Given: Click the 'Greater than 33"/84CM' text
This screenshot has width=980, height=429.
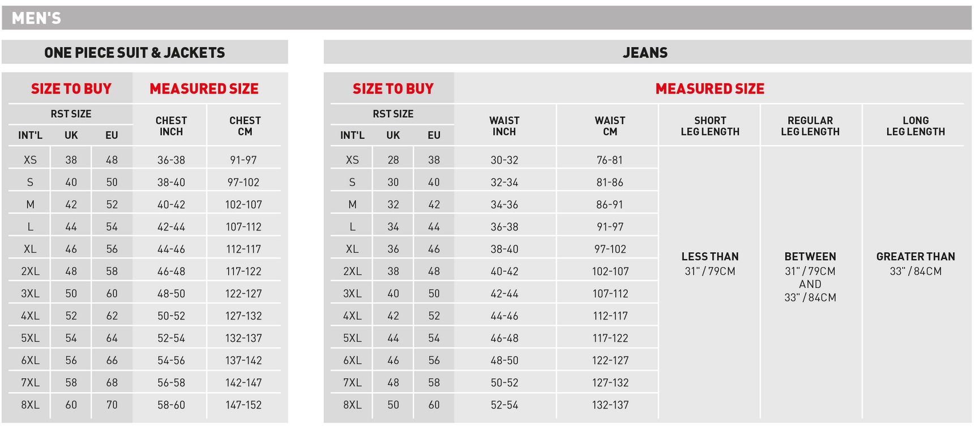Looking at the screenshot, I should pos(915,264).
